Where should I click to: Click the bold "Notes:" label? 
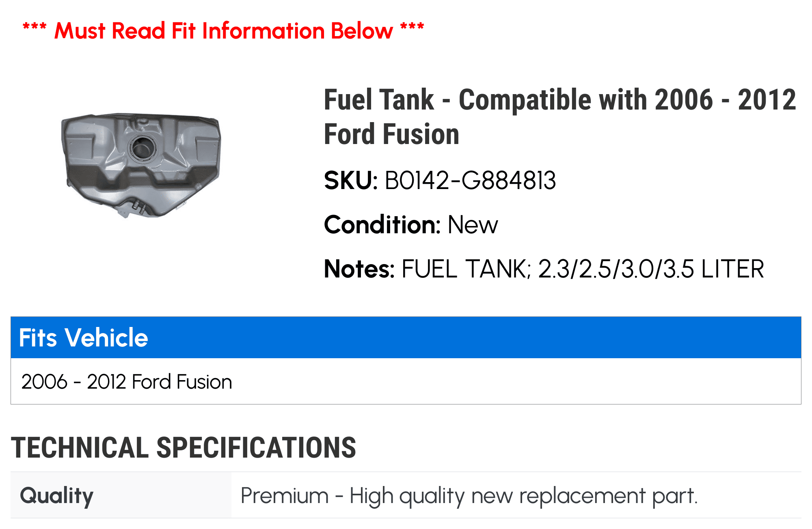point(359,269)
